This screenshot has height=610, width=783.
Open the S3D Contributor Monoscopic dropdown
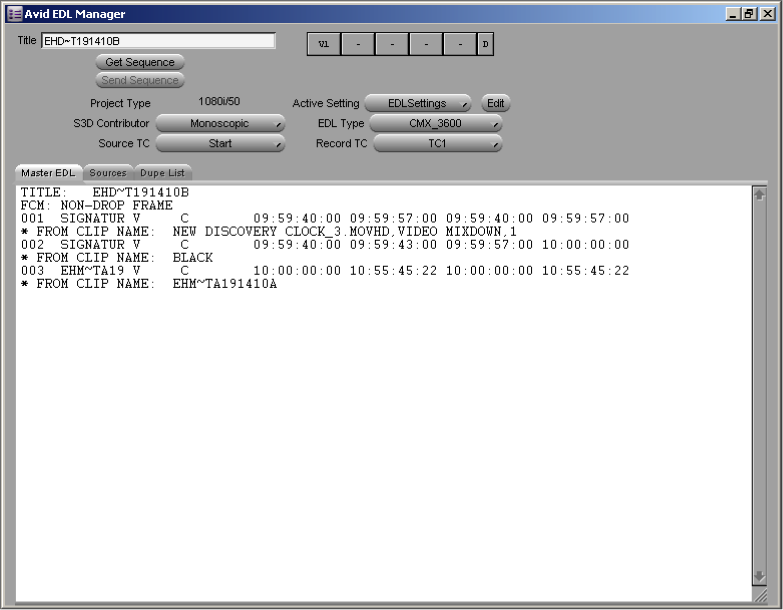click(220, 123)
